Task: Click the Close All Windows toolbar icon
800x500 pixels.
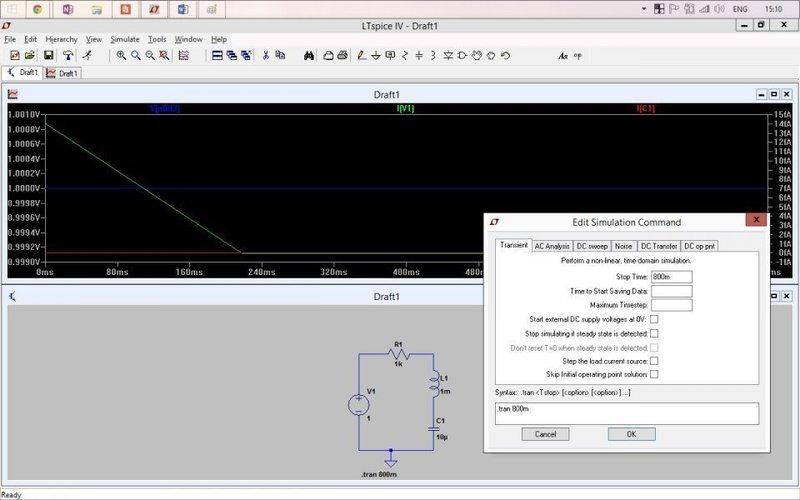Action: 246,56
